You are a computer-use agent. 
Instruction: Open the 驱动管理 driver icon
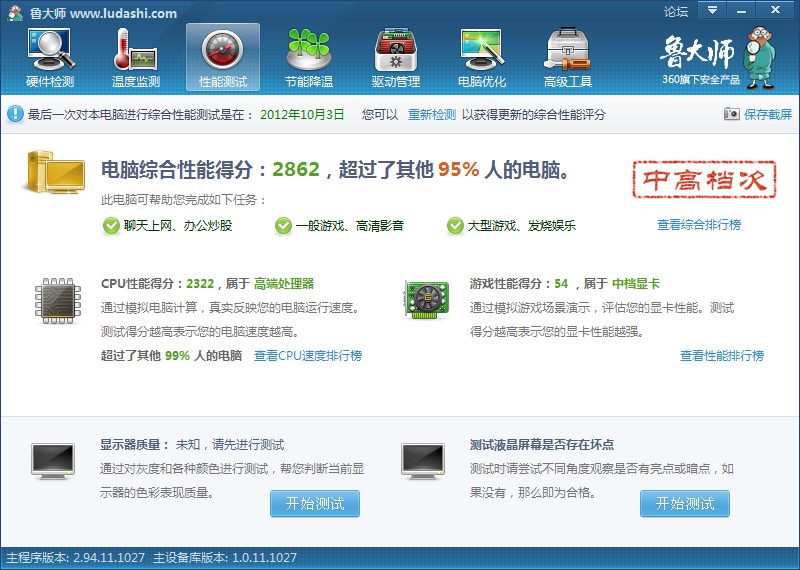(395, 49)
